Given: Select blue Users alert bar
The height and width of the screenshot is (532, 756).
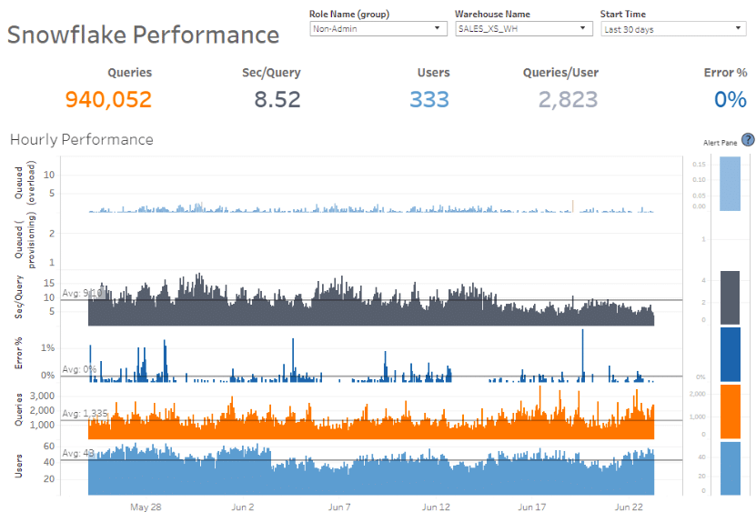Looking at the screenshot, I should pyautogui.click(x=730, y=468).
